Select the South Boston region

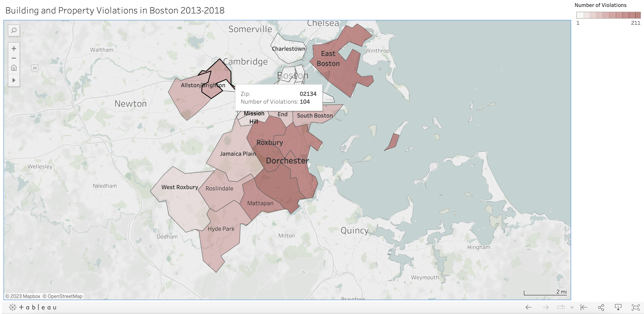(x=315, y=116)
